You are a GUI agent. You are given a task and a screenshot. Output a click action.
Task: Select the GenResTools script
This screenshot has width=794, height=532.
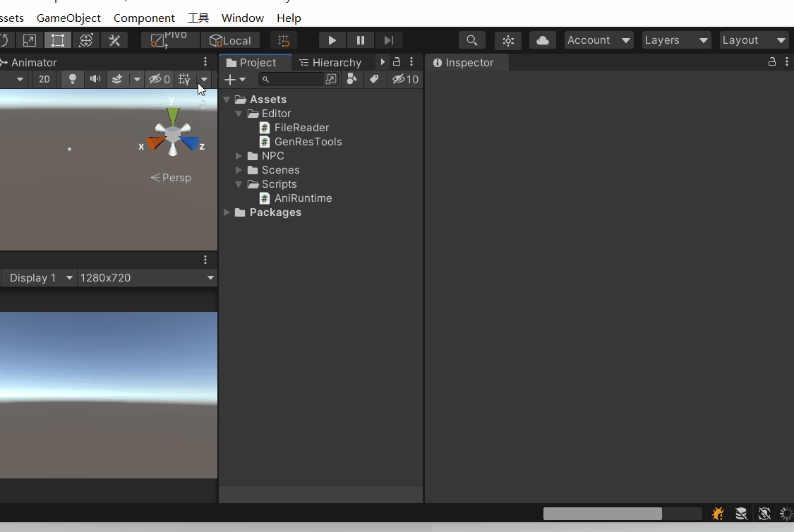(x=300, y=142)
